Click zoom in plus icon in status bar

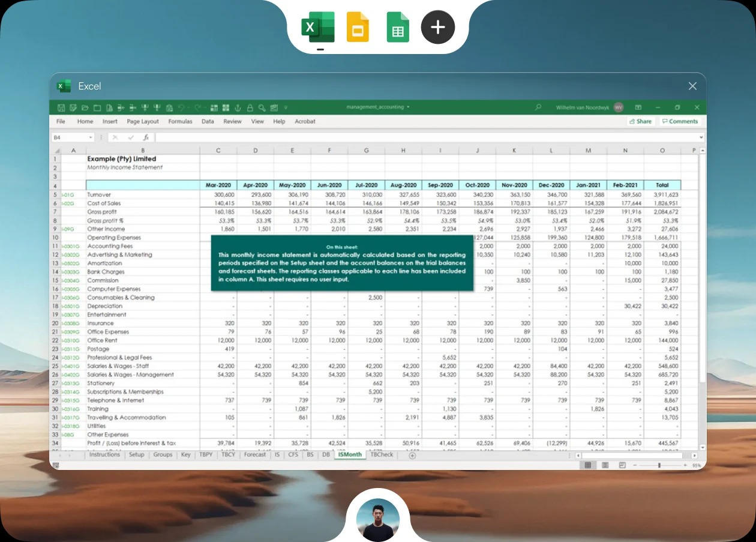(685, 465)
